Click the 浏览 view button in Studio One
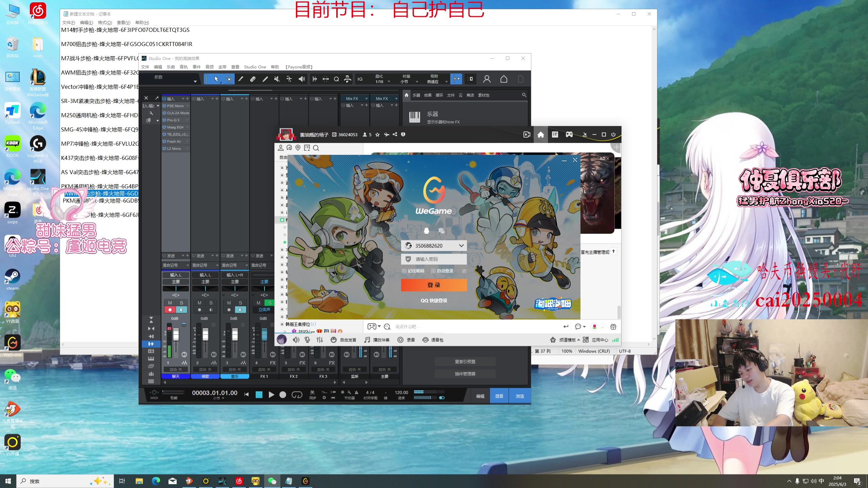868x488 pixels. [520, 396]
